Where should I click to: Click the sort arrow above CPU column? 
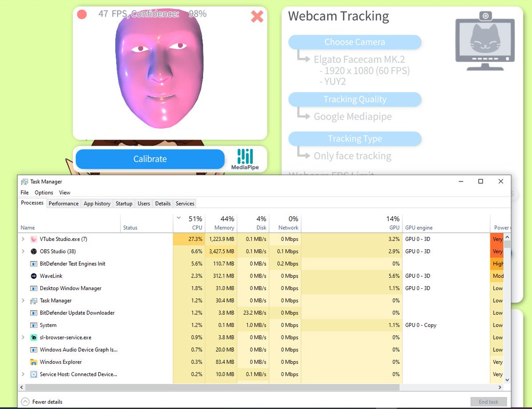coord(179,218)
